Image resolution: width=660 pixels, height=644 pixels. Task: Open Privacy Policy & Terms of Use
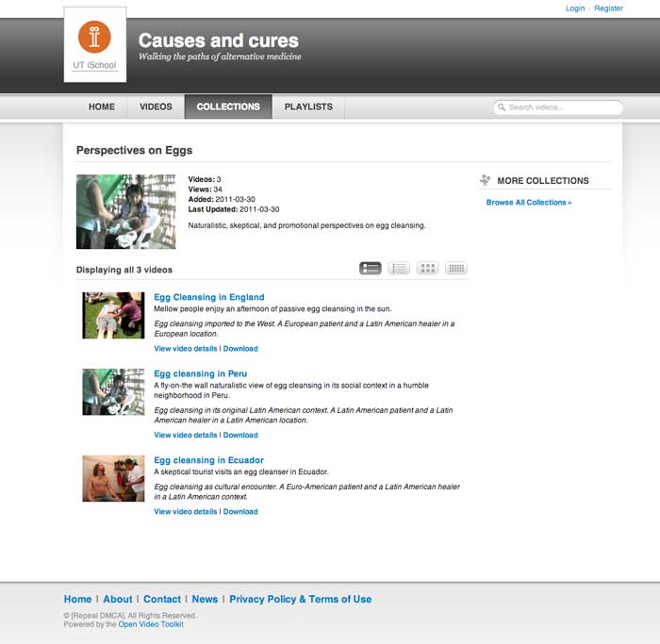click(300, 600)
